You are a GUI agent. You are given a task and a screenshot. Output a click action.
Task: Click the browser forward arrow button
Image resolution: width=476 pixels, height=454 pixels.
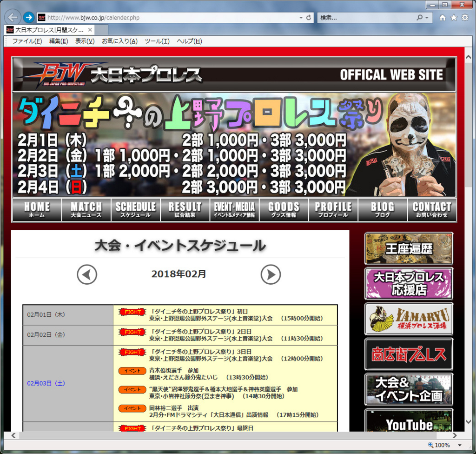tap(29, 17)
